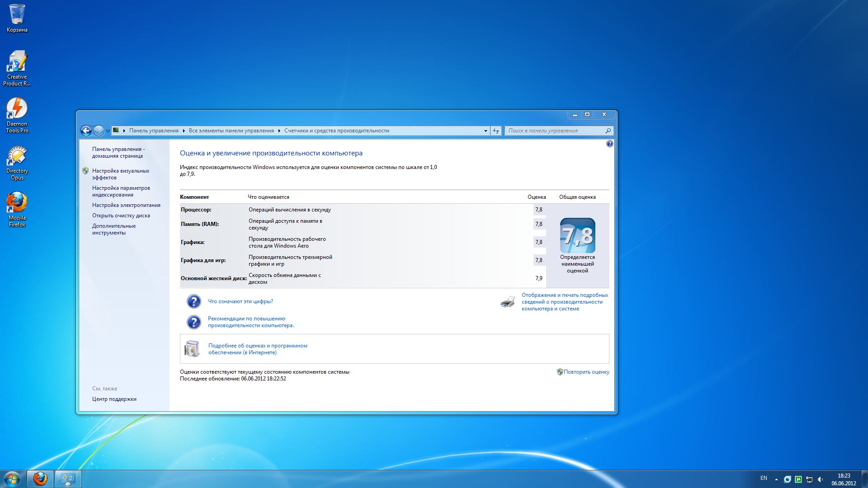
Task: Open Настройка электропитания link
Action: tap(126, 205)
